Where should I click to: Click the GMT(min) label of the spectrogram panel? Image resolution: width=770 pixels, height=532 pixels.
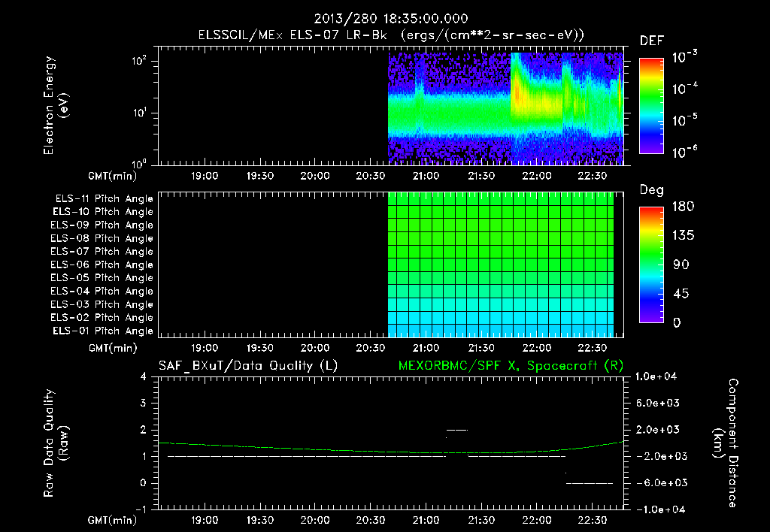click(113, 176)
